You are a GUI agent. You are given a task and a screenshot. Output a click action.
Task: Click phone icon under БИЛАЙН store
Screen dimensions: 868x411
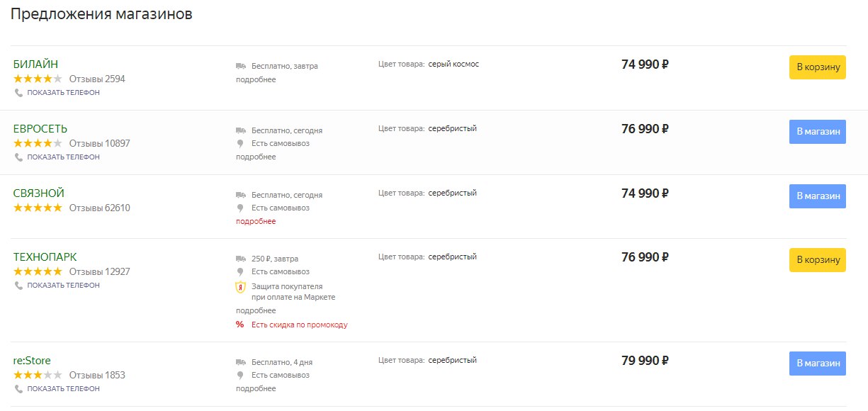click(x=19, y=93)
